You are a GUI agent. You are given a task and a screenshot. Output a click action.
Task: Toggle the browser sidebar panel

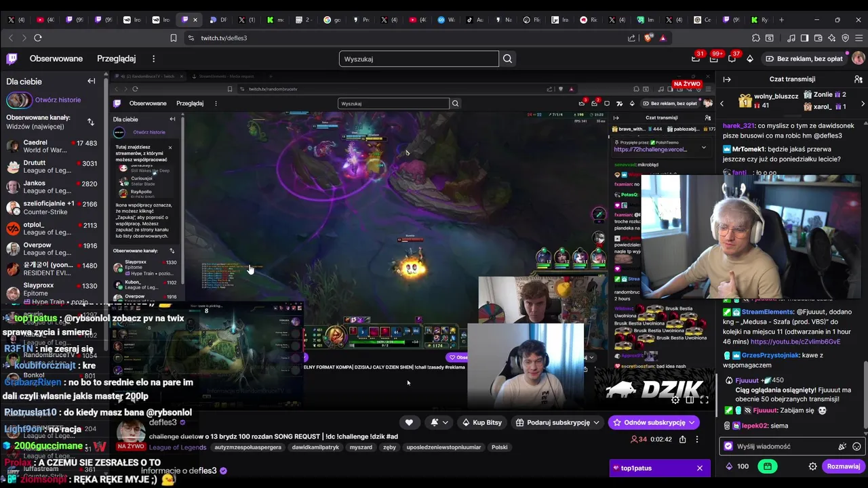coord(804,38)
